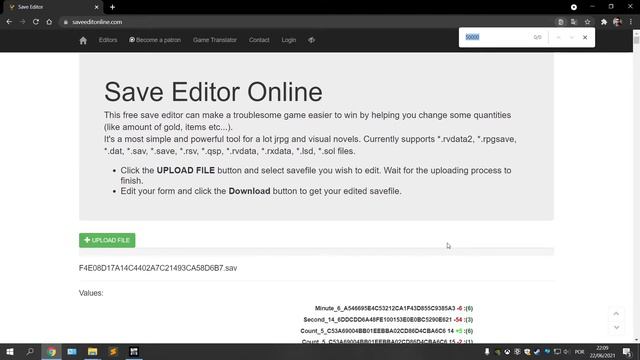Image resolution: width=640 pixels, height=360 pixels.
Task: Open Sublime Text from taskbar
Action: coord(113,352)
